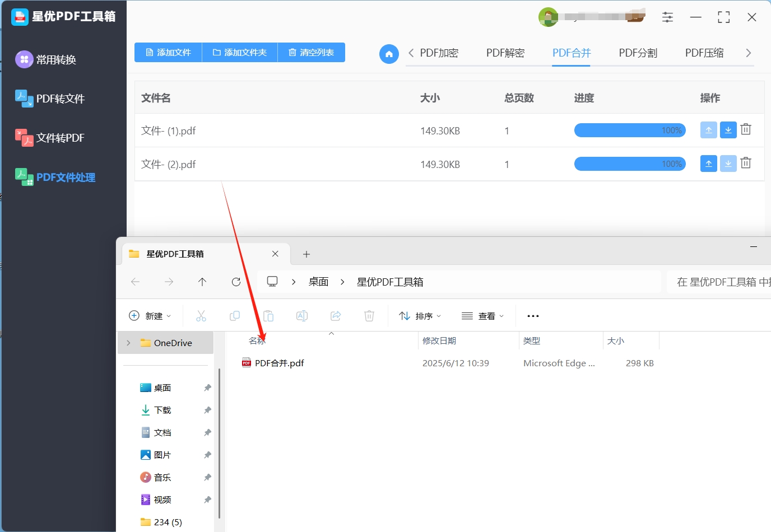
Task: Expand the chevron after 桌面 in breadcrumb
Action: click(x=342, y=282)
